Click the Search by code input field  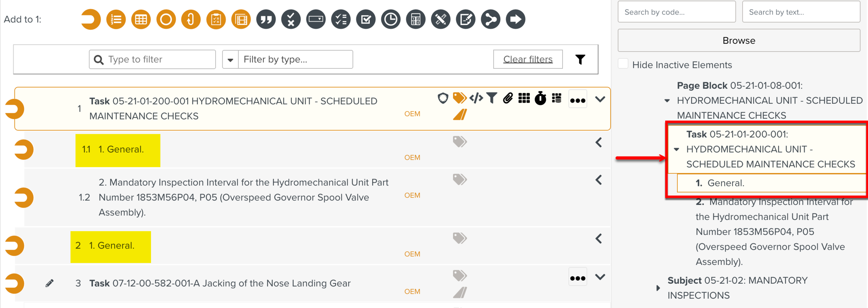pos(676,12)
